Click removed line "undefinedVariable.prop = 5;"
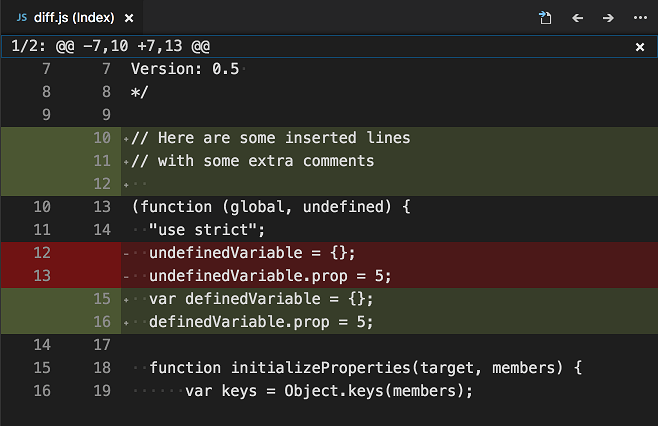The width and height of the screenshot is (658, 426). [x=270, y=276]
